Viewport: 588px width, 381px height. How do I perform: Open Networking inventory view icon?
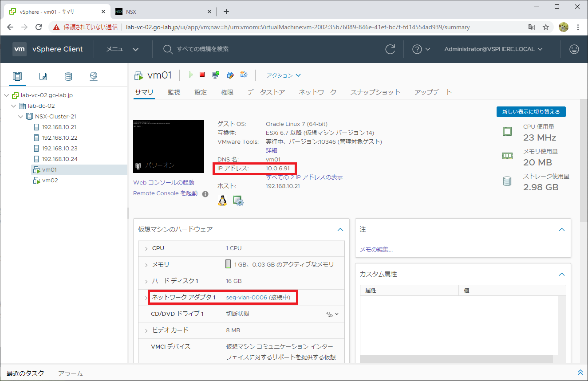(x=93, y=76)
